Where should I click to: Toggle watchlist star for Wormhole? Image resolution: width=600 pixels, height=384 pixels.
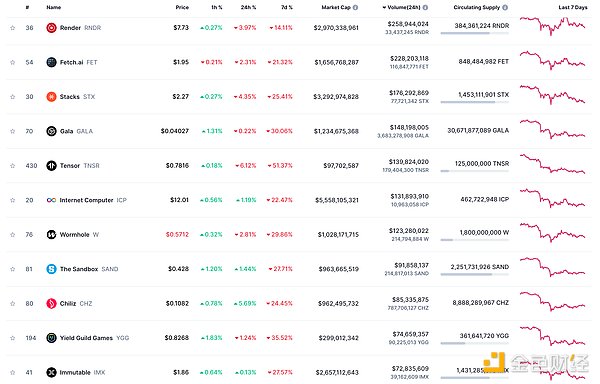tap(13, 234)
